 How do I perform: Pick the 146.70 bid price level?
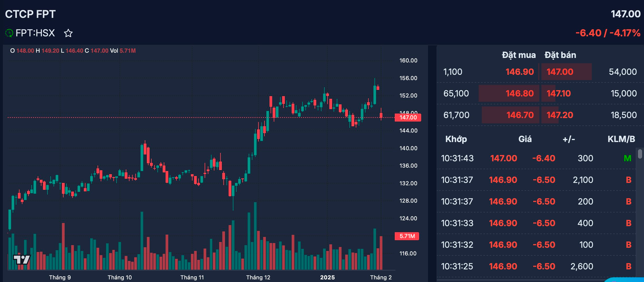[520, 115]
